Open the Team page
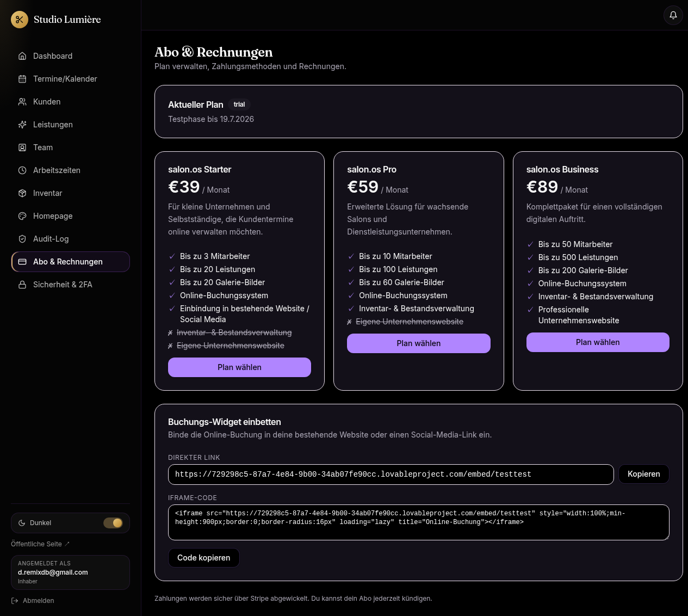The height and width of the screenshot is (616, 688). (70, 147)
